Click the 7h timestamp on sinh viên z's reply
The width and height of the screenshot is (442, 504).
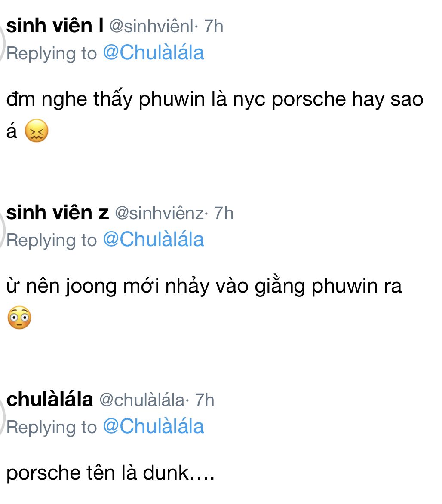coord(224,214)
